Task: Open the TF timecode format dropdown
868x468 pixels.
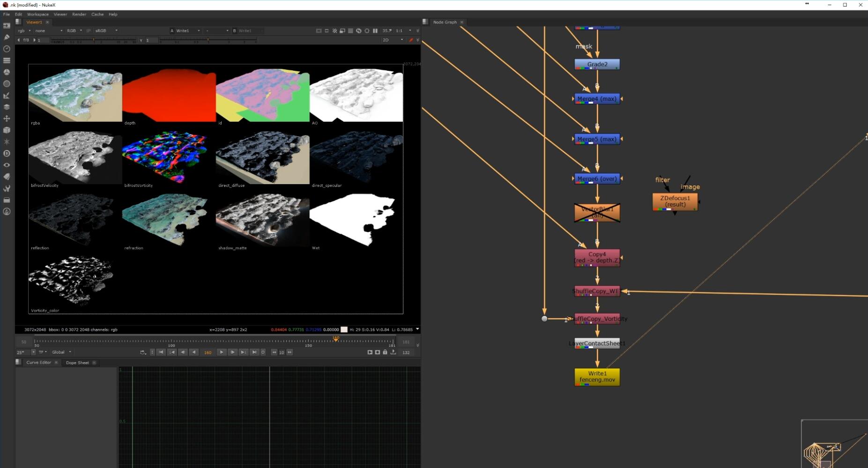Action: click(x=43, y=352)
